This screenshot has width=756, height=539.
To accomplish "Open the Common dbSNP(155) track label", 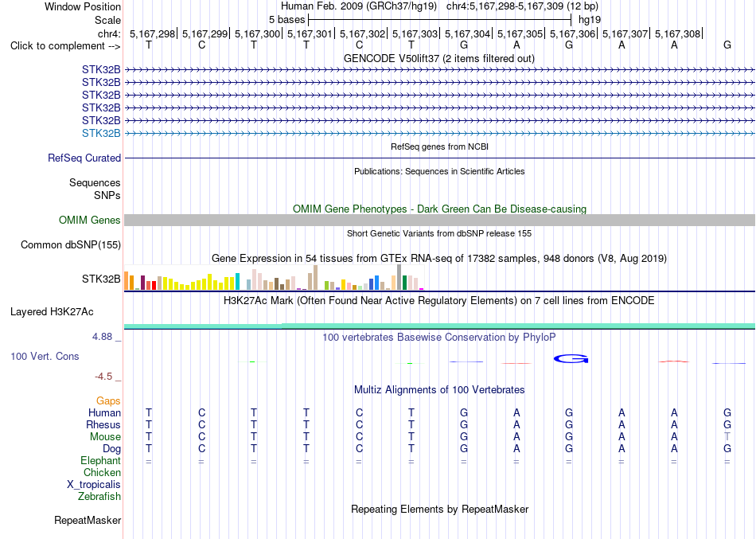I will pyautogui.click(x=71, y=244).
